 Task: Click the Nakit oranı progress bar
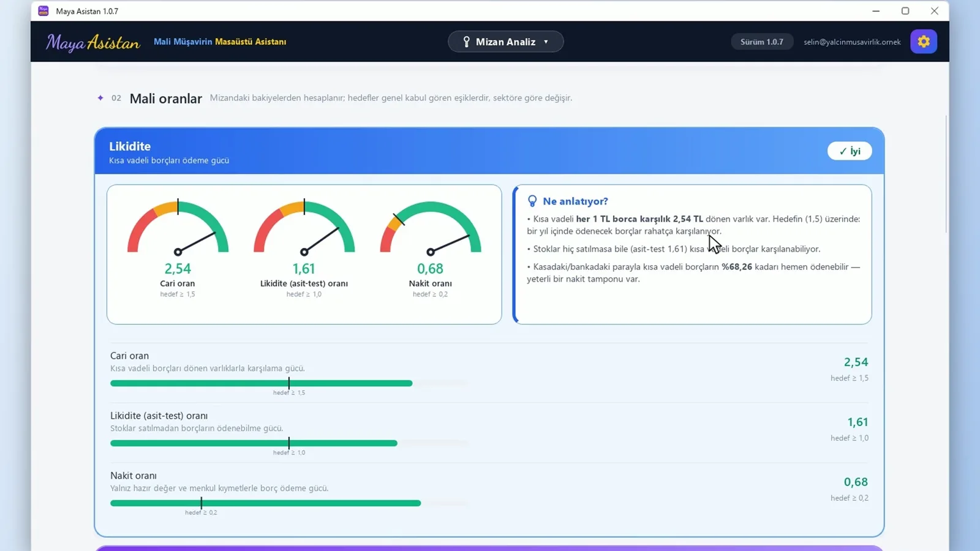(288, 503)
